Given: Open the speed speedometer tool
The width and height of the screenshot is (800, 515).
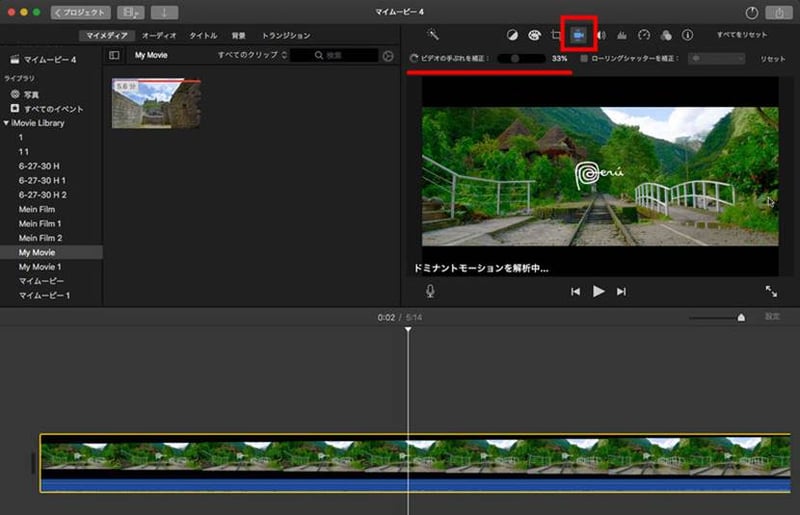Looking at the screenshot, I should point(644,35).
